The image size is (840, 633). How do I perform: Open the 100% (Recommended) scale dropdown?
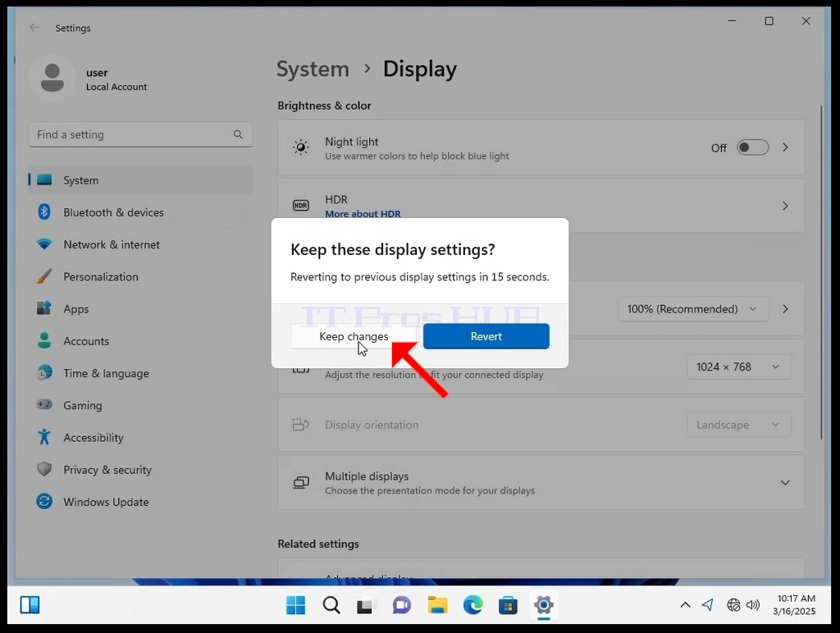(x=692, y=309)
